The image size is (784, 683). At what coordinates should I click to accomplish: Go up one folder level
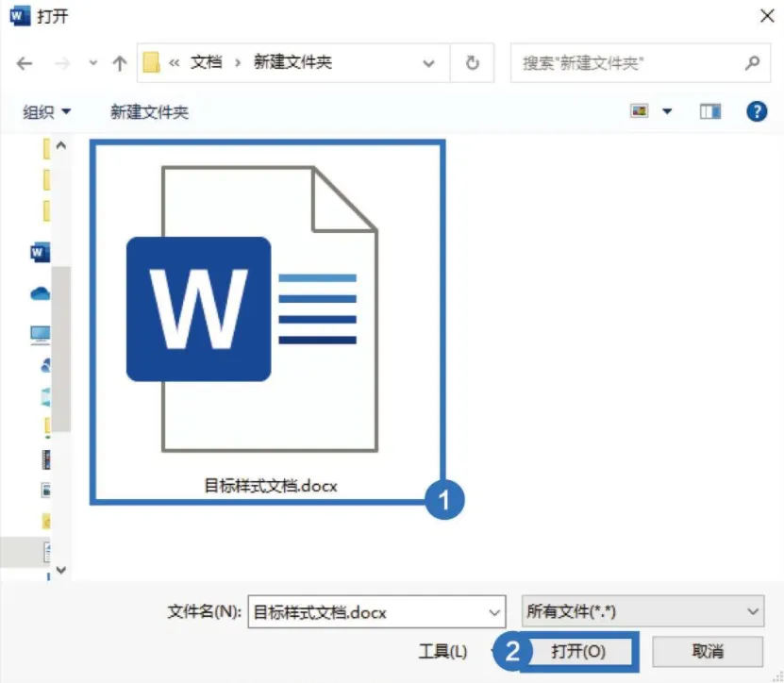click(120, 63)
